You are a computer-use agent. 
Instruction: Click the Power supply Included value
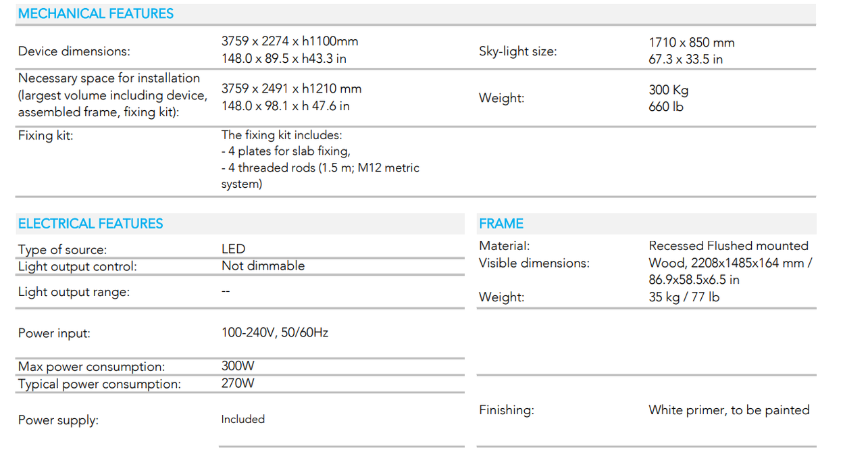point(243,419)
